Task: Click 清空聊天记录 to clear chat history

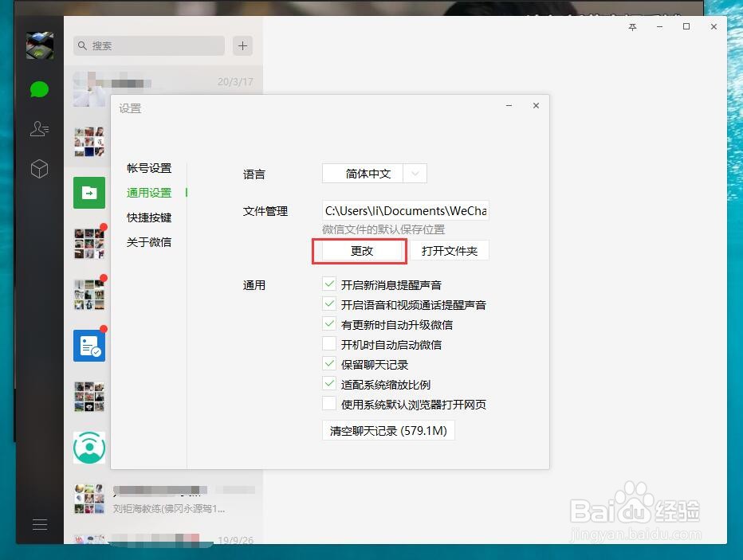Action: pos(387,429)
